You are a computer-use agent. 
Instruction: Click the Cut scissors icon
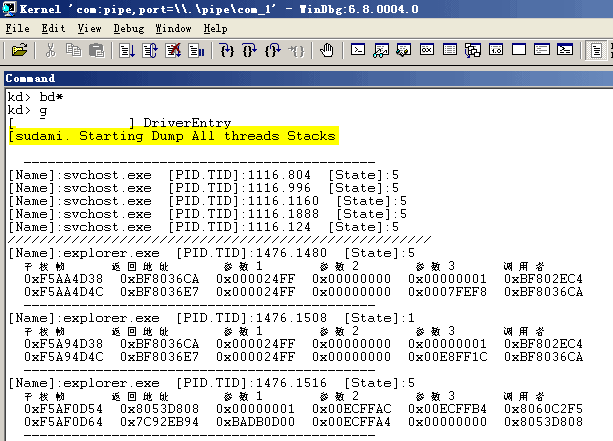(x=50, y=50)
